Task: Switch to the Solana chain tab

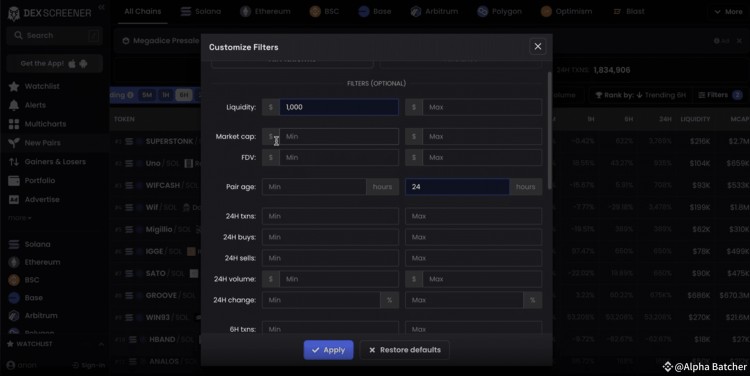Action: [x=201, y=11]
